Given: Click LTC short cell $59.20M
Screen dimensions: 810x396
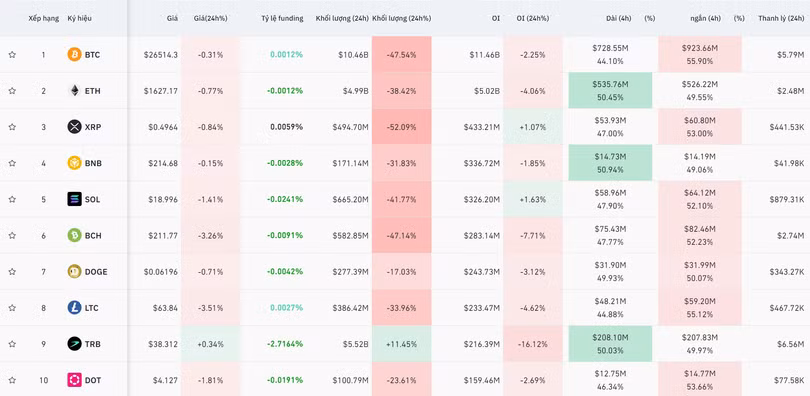Looking at the screenshot, I should click(x=700, y=308).
